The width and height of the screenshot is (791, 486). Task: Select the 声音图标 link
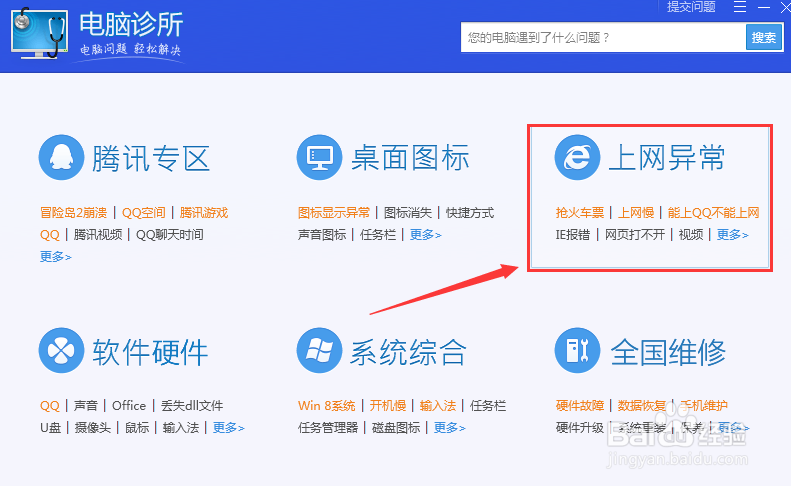(322, 235)
